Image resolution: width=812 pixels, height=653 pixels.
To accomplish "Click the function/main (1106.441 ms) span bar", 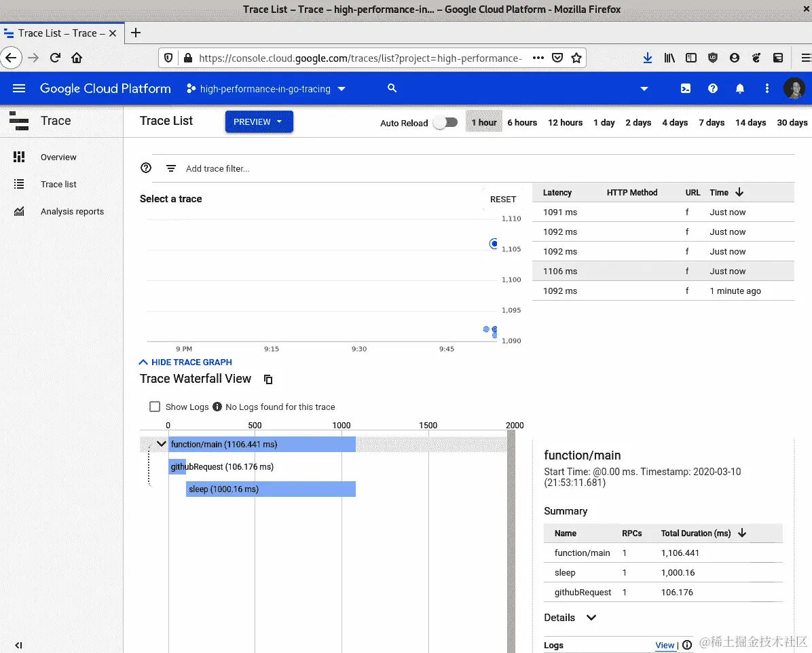I will tap(262, 445).
